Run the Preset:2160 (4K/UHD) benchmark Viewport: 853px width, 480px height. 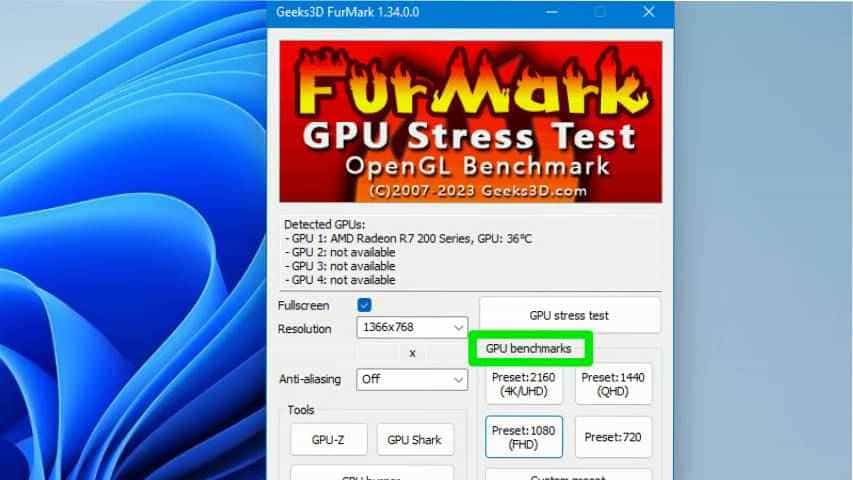523,384
